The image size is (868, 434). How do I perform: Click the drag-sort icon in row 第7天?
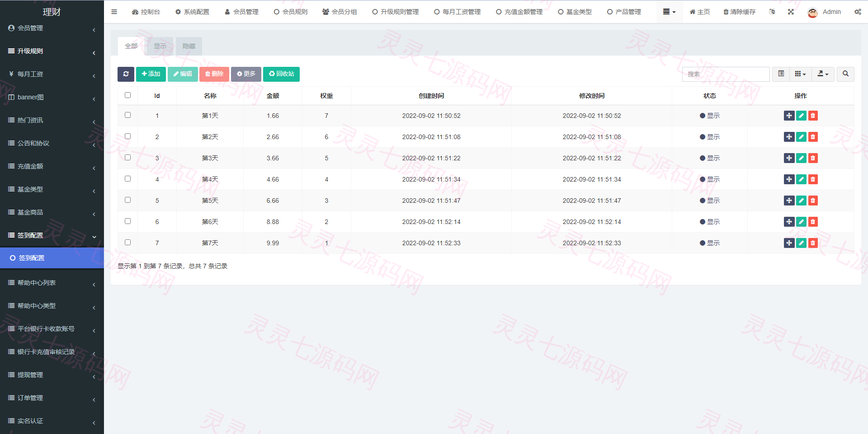(789, 243)
